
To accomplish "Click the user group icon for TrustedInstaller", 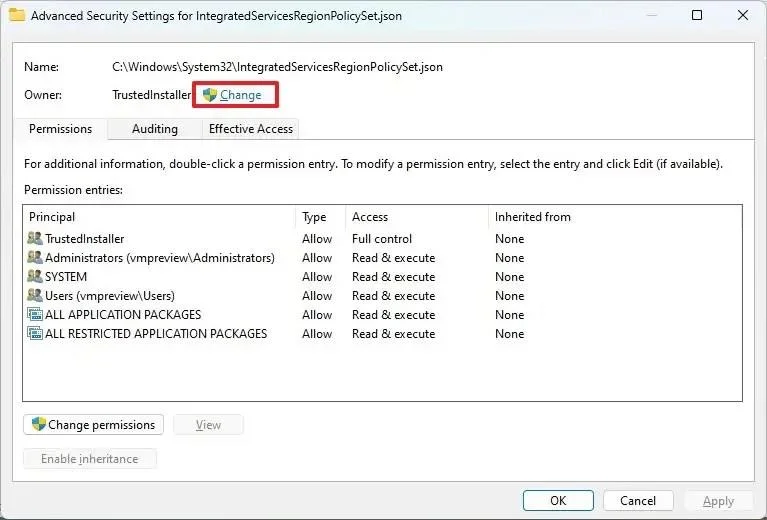I will (x=35, y=239).
